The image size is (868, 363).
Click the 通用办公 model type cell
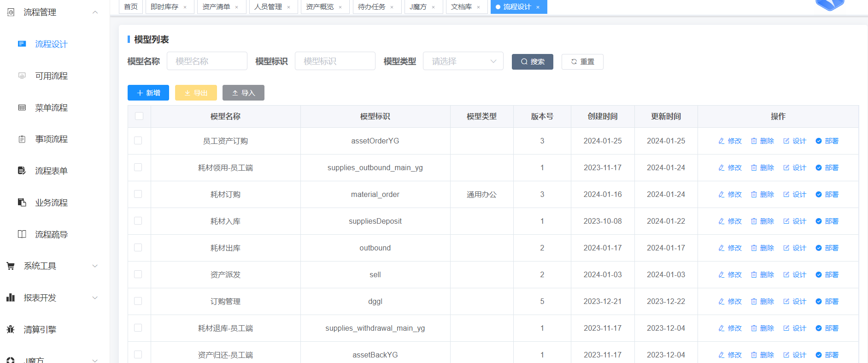pos(481,195)
